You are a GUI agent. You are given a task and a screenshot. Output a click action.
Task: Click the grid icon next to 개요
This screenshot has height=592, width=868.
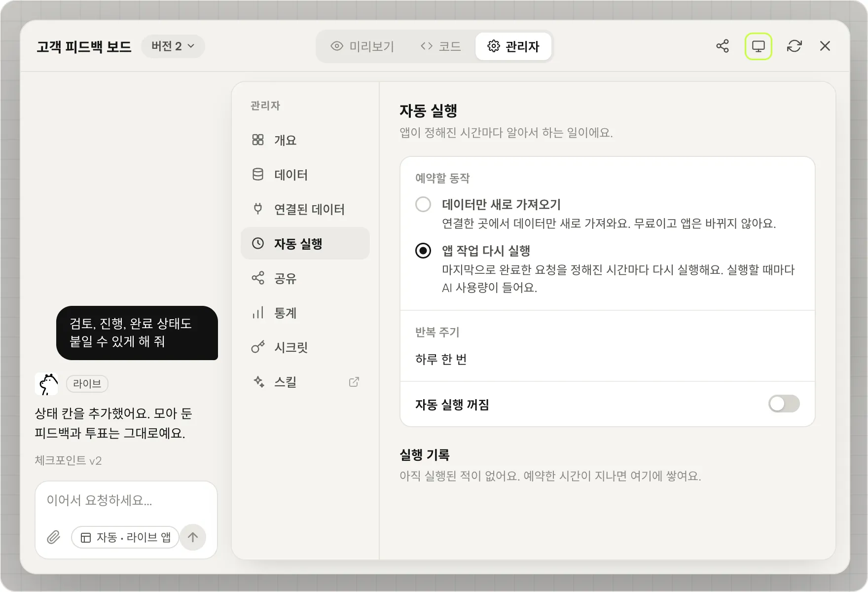(x=258, y=140)
